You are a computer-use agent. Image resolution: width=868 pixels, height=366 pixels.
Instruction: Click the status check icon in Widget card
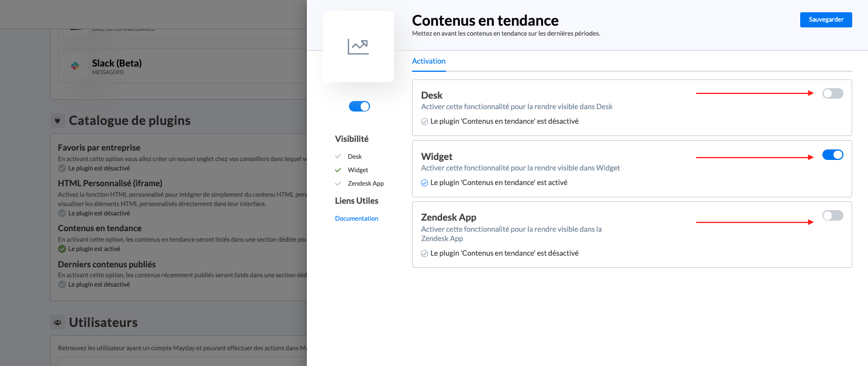(x=424, y=183)
